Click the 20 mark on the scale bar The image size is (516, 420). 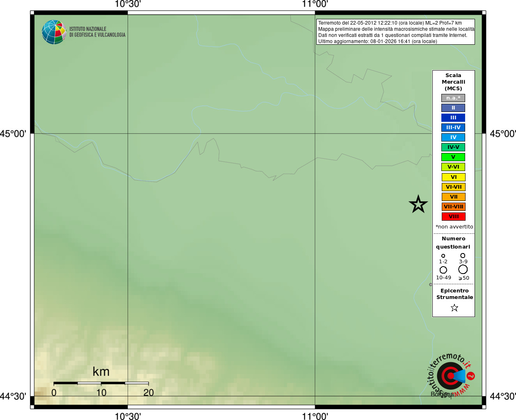click(x=148, y=393)
